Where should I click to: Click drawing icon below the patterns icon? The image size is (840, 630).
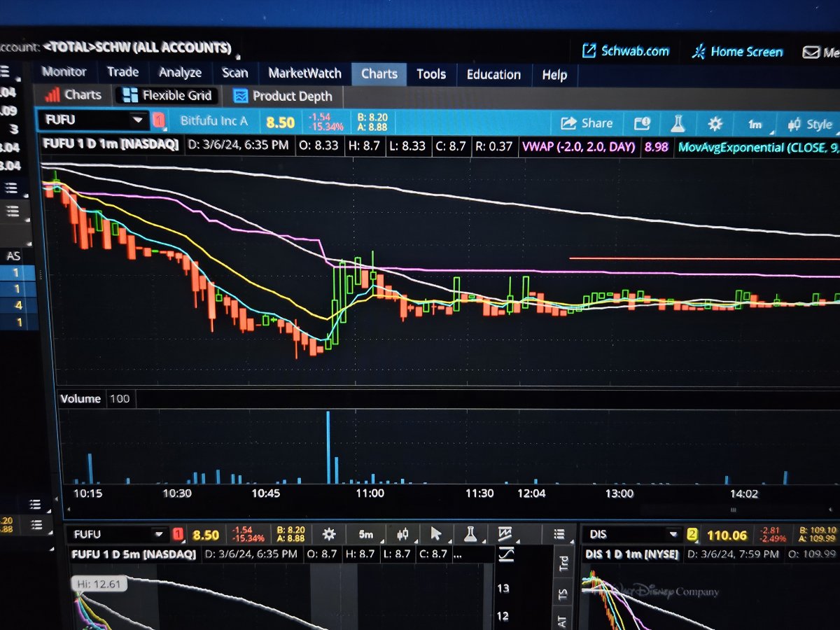[x=506, y=555]
